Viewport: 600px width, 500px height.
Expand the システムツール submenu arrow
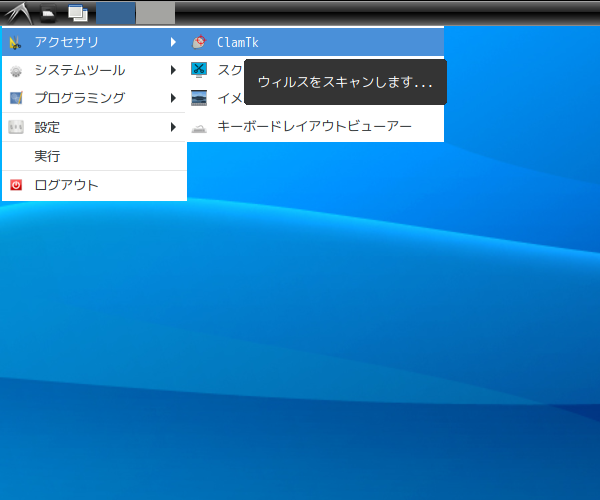(x=173, y=70)
